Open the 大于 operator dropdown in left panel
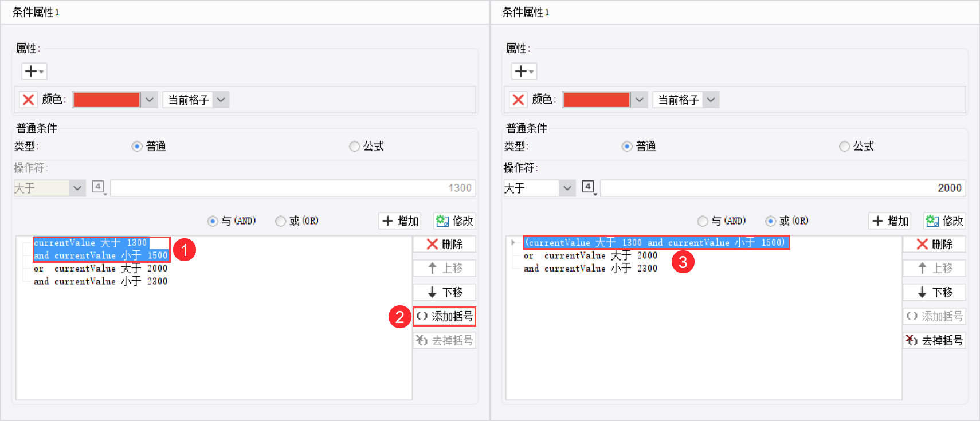The width and height of the screenshot is (980, 421). point(49,188)
